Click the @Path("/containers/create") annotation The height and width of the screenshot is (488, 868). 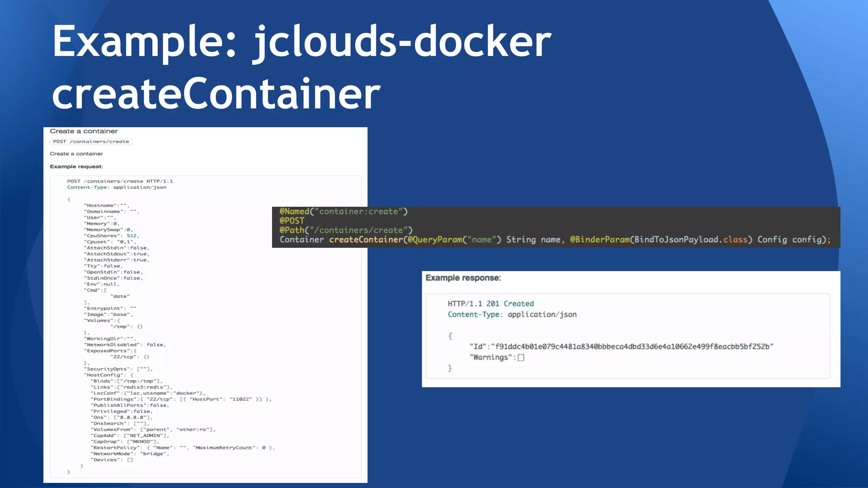pyautogui.click(x=346, y=230)
